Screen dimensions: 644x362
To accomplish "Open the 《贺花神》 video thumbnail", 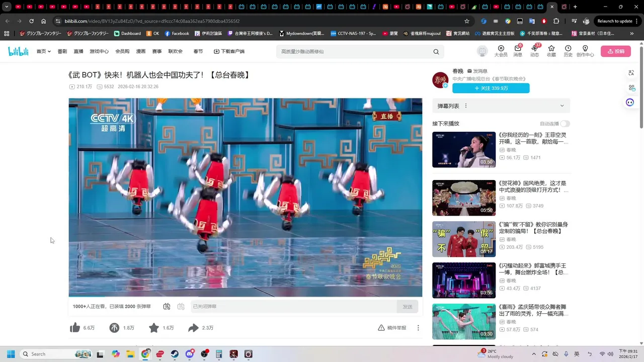I will coord(464,198).
